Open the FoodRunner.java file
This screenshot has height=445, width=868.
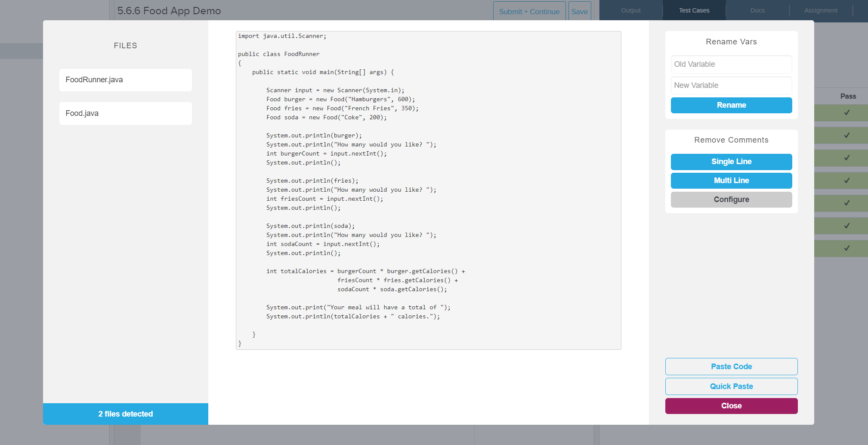(125, 80)
